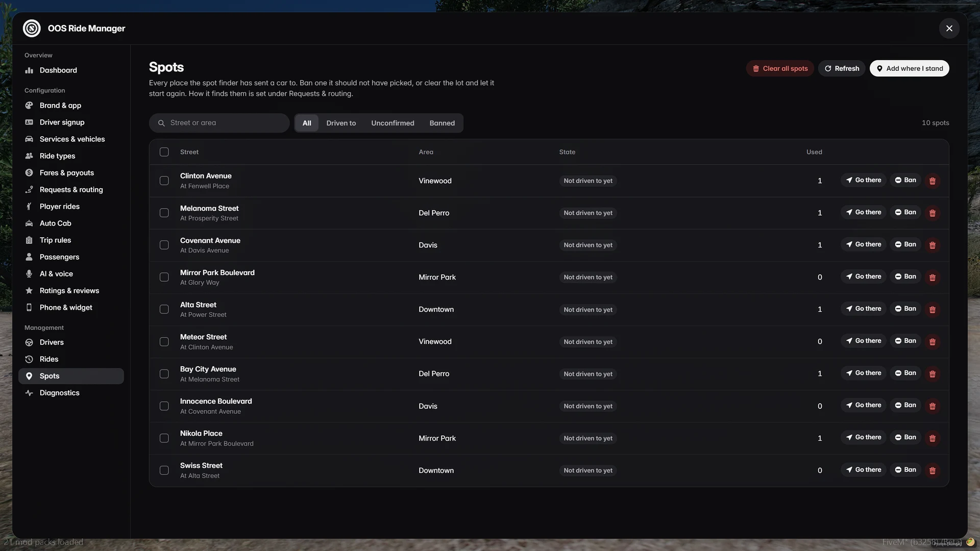Open Fares & payouts page
Viewport: 980px width, 551px height.
71,173
